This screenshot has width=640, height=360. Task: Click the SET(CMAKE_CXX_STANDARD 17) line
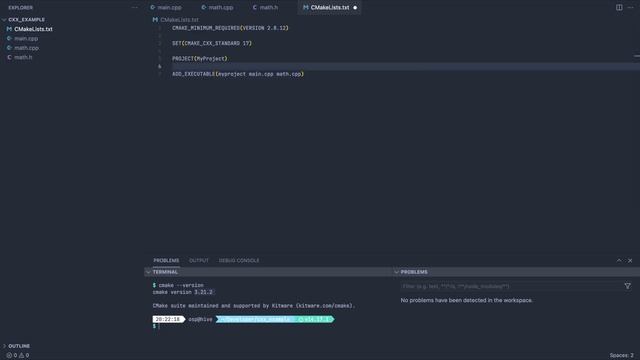pyautogui.click(x=212, y=43)
